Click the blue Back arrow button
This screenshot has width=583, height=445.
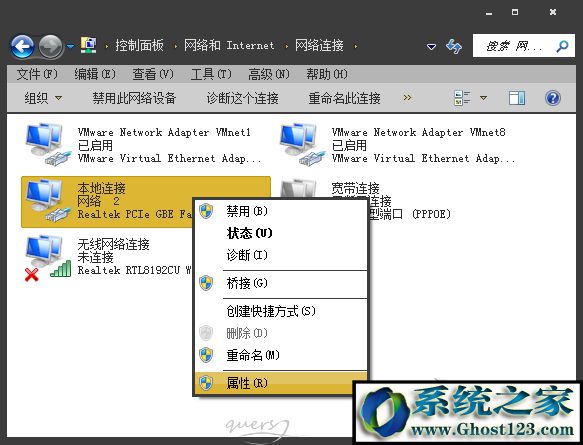point(22,46)
